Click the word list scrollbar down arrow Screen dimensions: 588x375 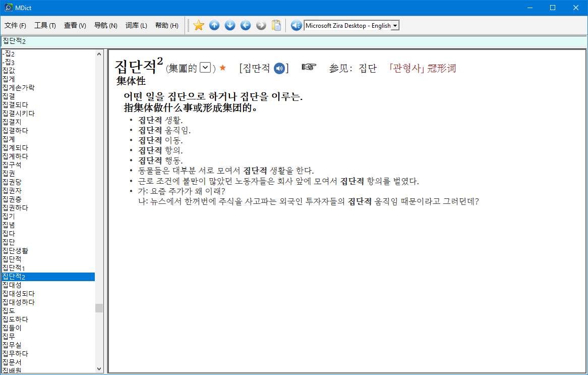point(99,369)
